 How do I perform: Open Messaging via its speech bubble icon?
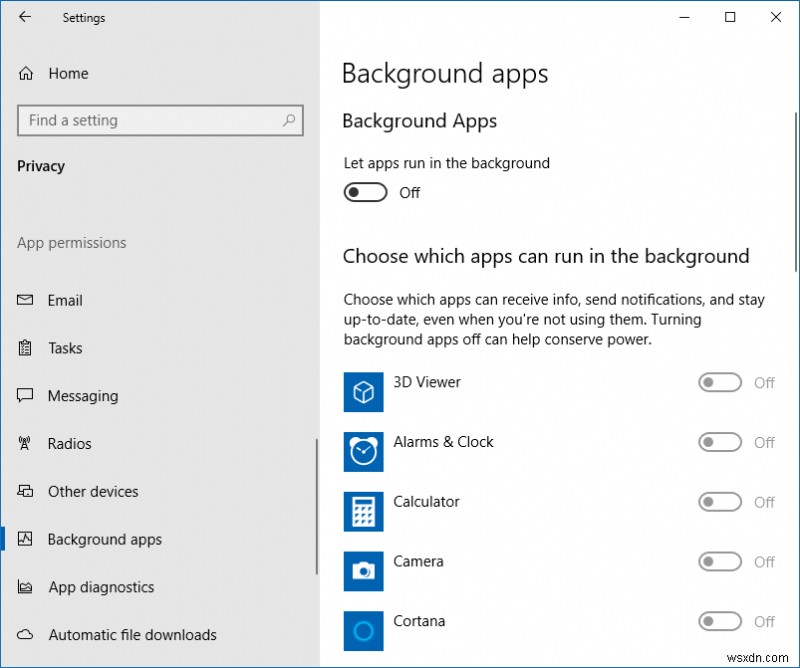[24, 396]
